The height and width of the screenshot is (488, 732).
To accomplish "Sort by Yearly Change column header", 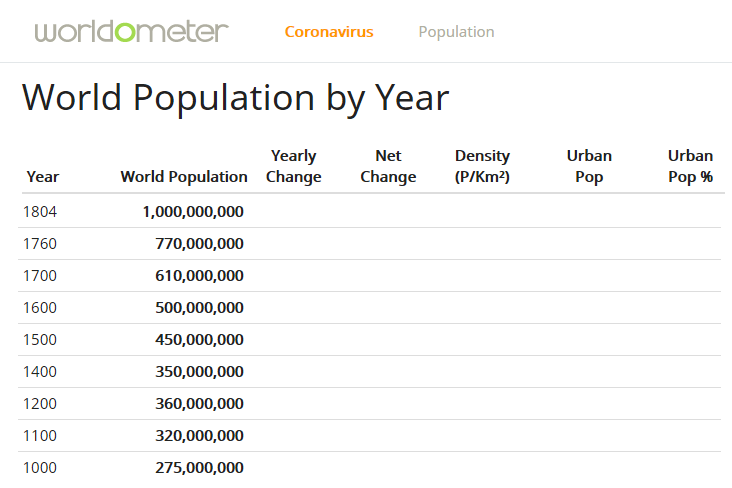I will point(294,166).
